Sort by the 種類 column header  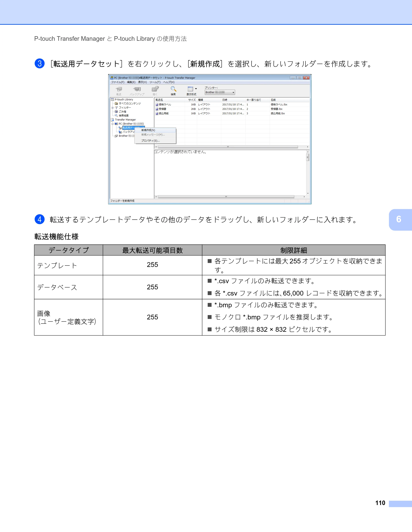tap(209, 100)
